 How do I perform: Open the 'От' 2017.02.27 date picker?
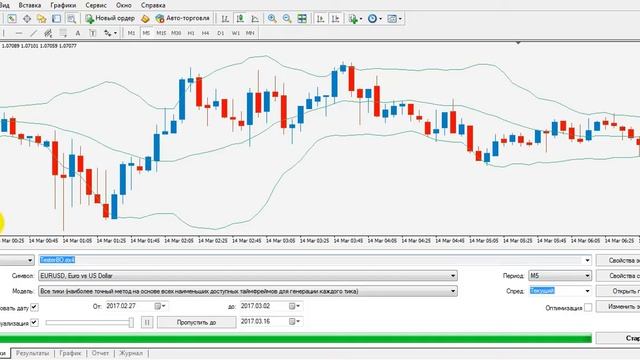pos(160,306)
